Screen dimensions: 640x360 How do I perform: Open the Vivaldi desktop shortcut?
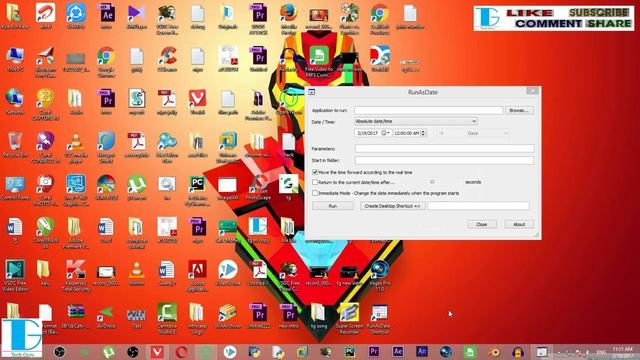point(198,102)
